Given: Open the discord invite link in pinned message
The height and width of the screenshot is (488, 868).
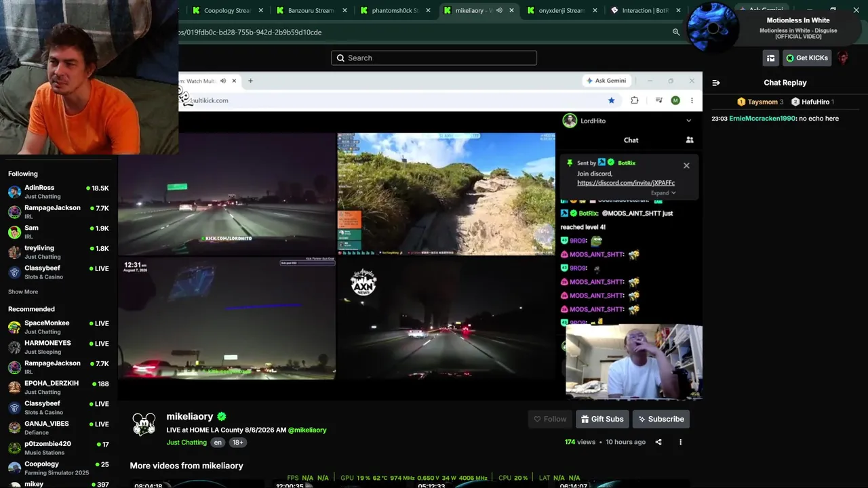Looking at the screenshot, I should (626, 183).
